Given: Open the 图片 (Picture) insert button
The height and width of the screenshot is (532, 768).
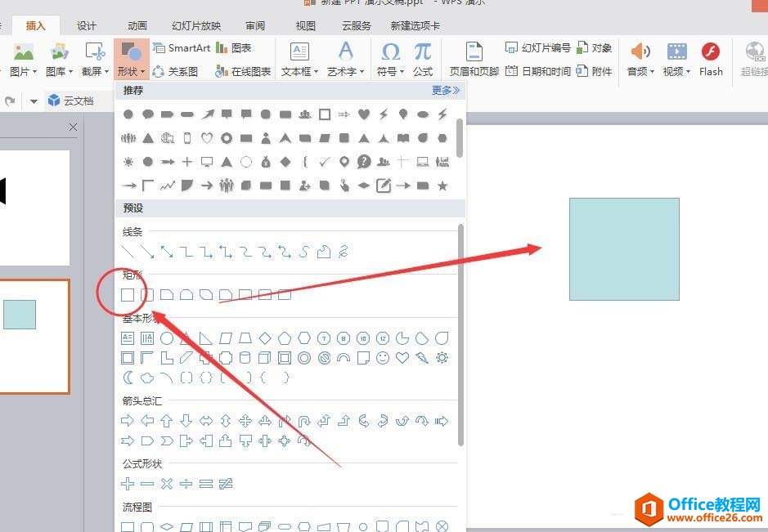Looking at the screenshot, I should (23, 59).
